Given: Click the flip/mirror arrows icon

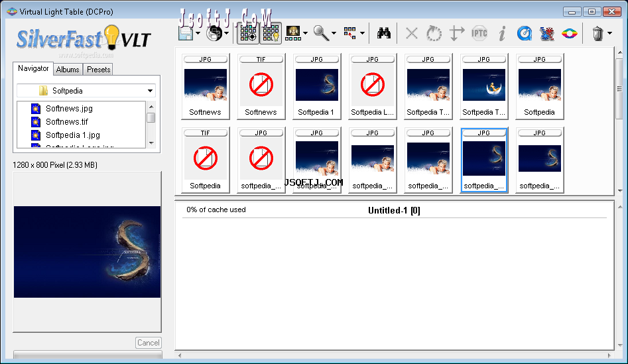Looking at the screenshot, I should 457,33.
